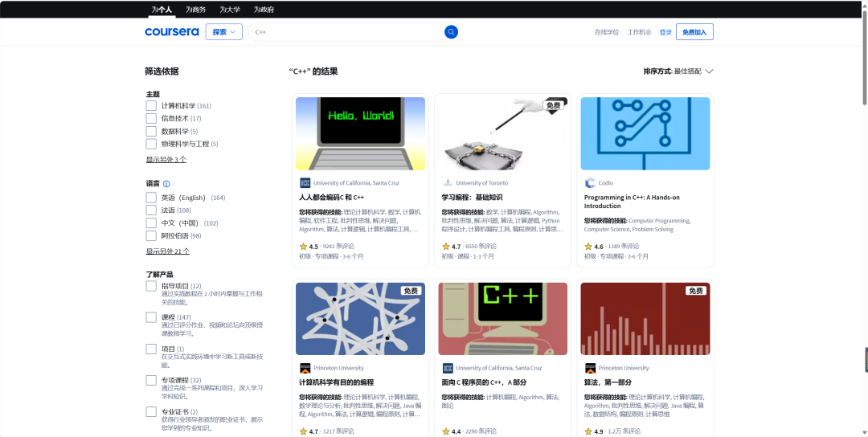868x437 pixels.
Task: Click Princeton logo on 计算机科学有目的的编程 card
Action: [x=305, y=368]
